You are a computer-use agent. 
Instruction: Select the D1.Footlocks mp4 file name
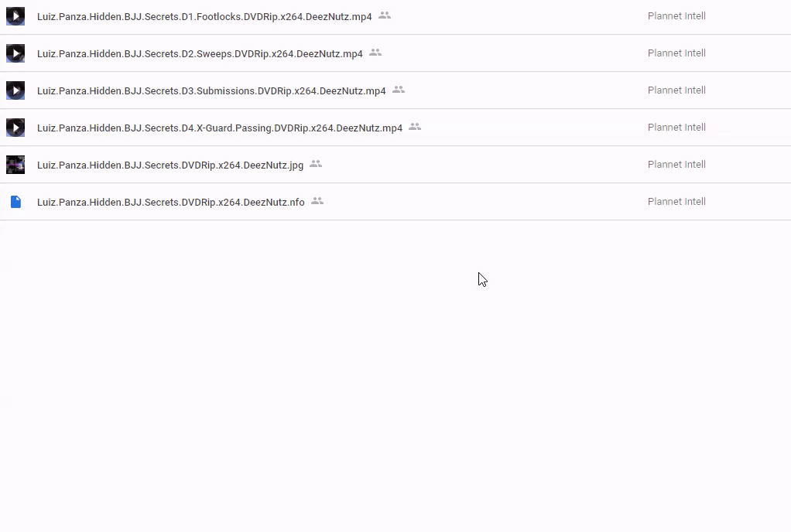coord(204,16)
